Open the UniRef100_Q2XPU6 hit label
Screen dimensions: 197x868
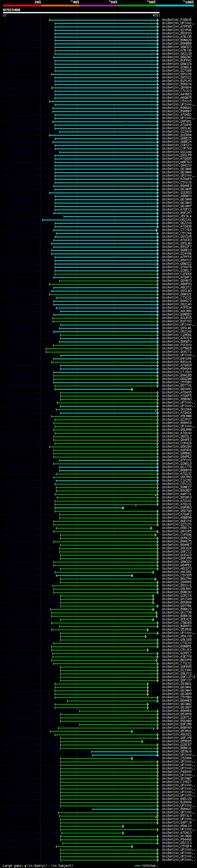pyautogui.click(x=177, y=30)
